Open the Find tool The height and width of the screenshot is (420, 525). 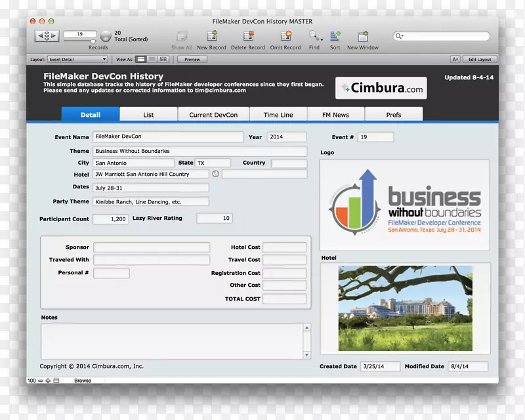(x=314, y=37)
